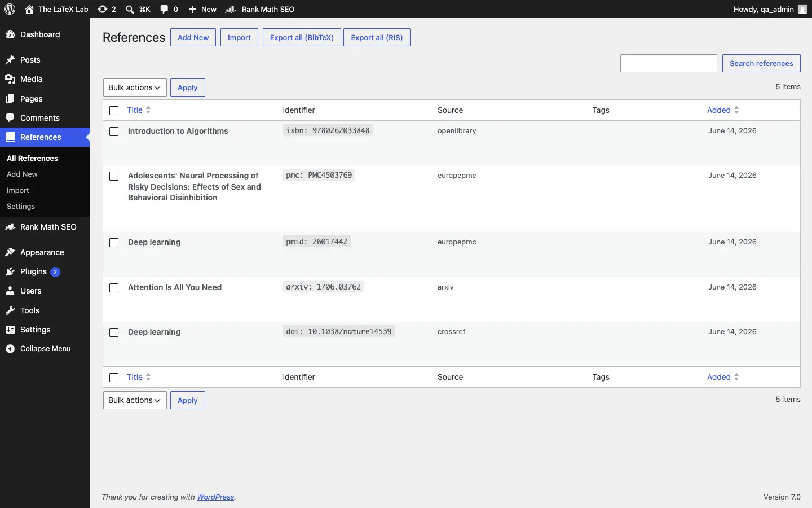The width and height of the screenshot is (812, 508).
Task: Click the Settings sliders icon in sidebar
Action: click(10, 330)
